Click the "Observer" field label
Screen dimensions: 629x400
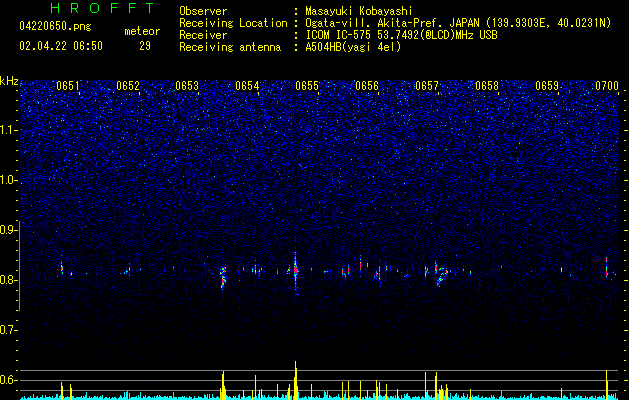coord(203,11)
